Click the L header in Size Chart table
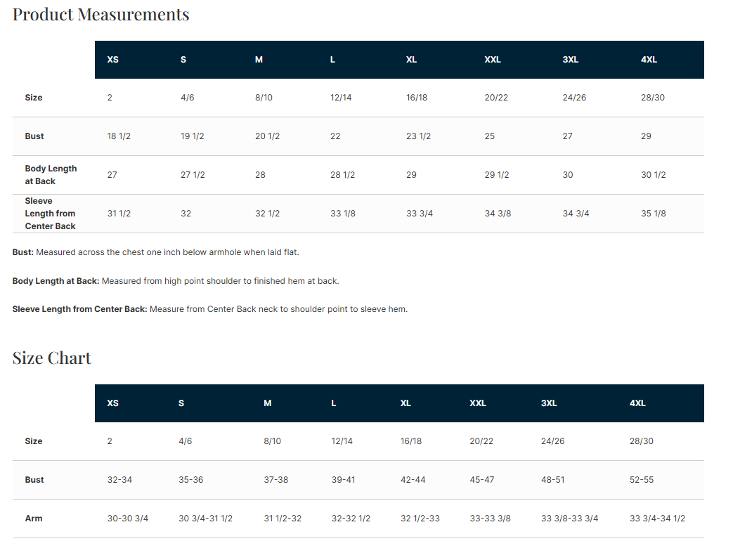 334,403
